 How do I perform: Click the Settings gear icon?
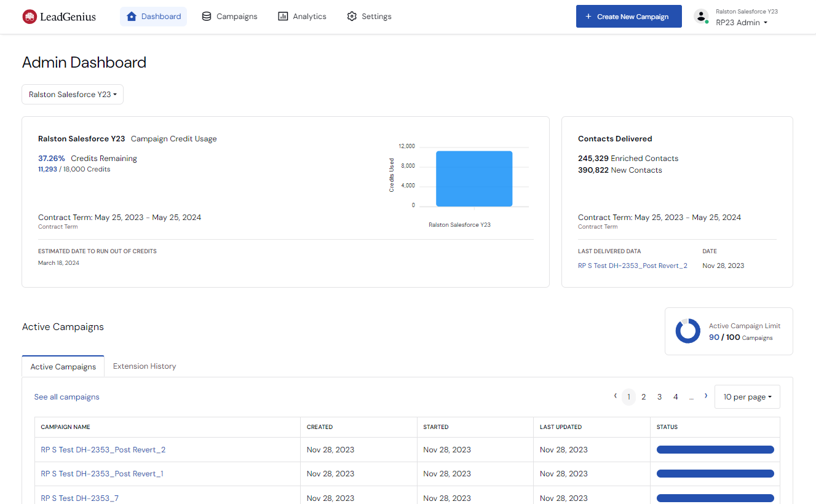click(x=352, y=17)
